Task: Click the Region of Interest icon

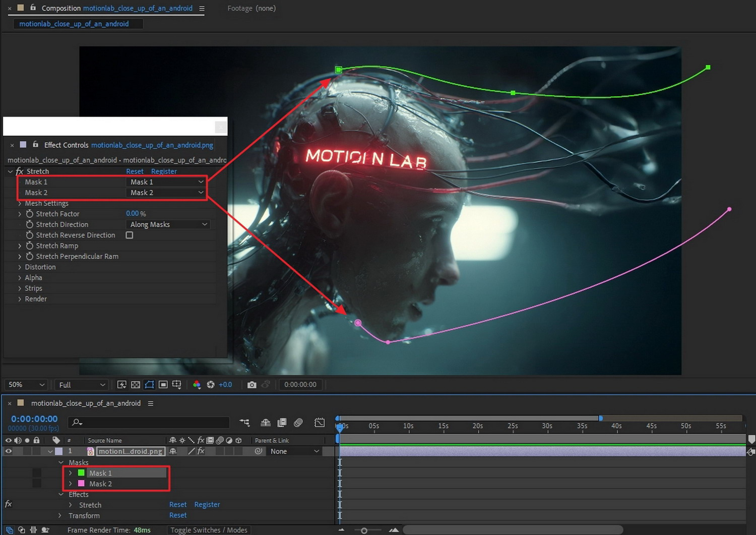Action: [163, 385]
